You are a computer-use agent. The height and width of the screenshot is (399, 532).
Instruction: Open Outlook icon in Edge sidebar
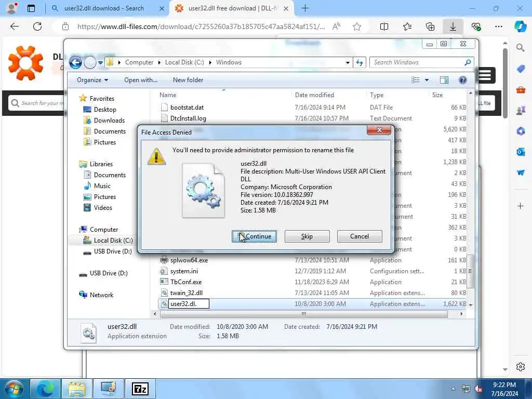521,152
